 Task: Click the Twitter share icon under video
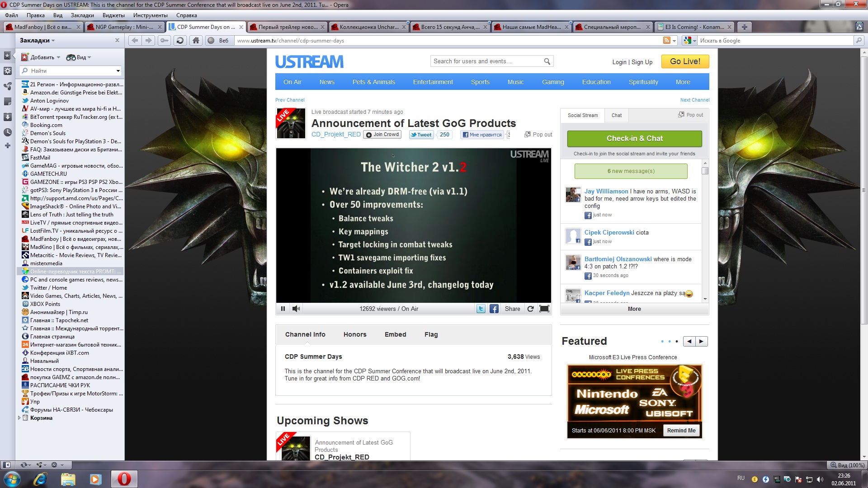click(x=481, y=309)
